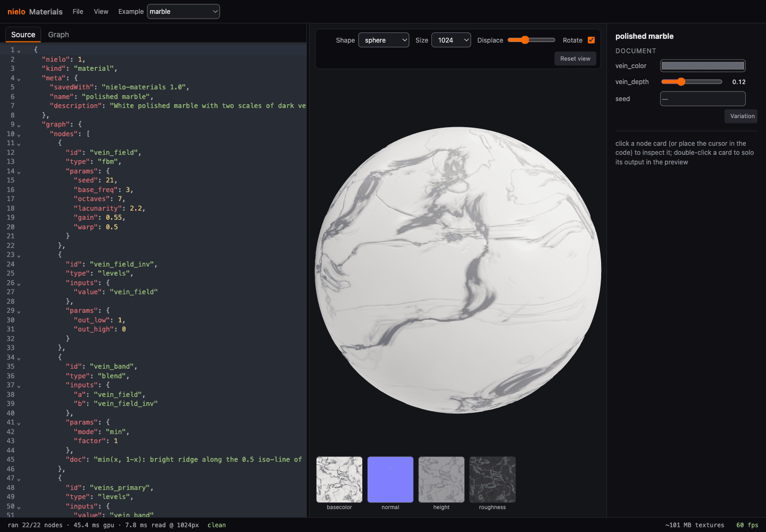Open the View menu
Viewport: 766px width, 532px height.
point(101,12)
